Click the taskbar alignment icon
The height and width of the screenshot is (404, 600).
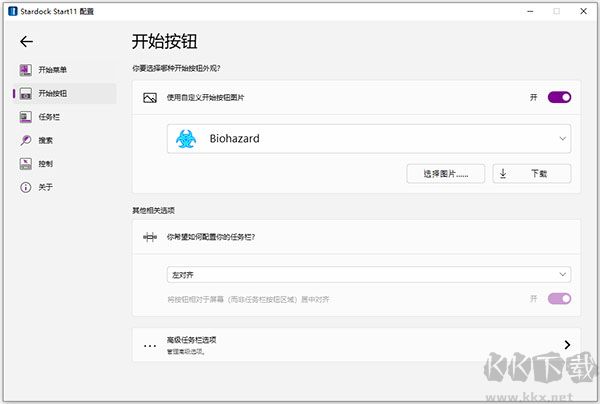coord(150,237)
